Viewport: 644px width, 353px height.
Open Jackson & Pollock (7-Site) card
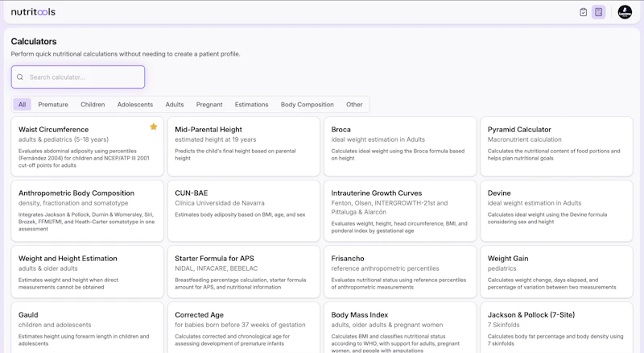[x=556, y=328]
